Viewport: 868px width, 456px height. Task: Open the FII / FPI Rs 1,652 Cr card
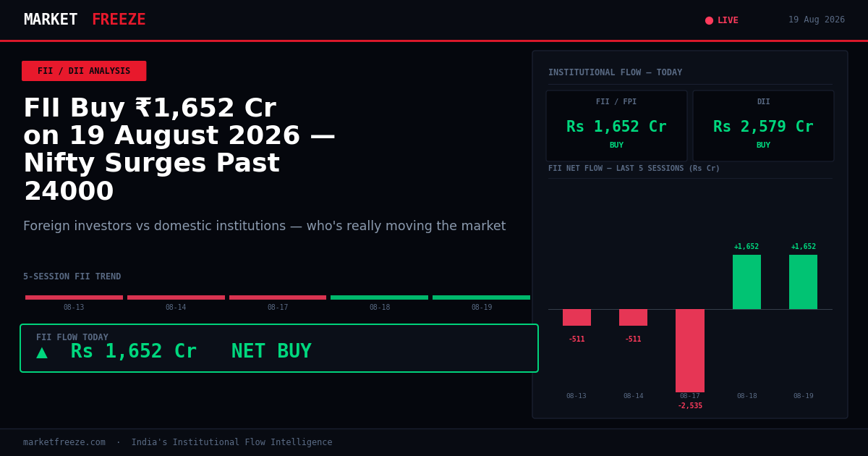(x=616, y=126)
